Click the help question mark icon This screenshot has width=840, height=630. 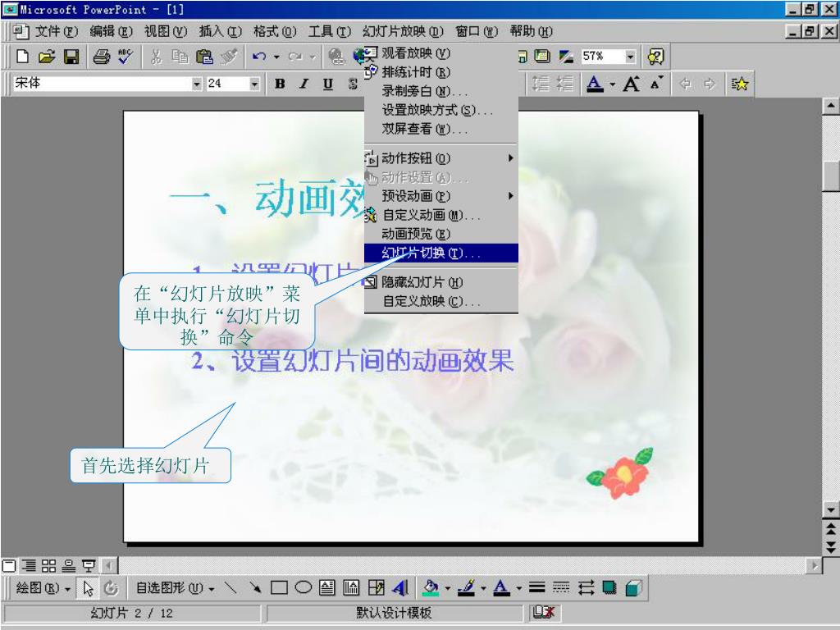(x=655, y=57)
